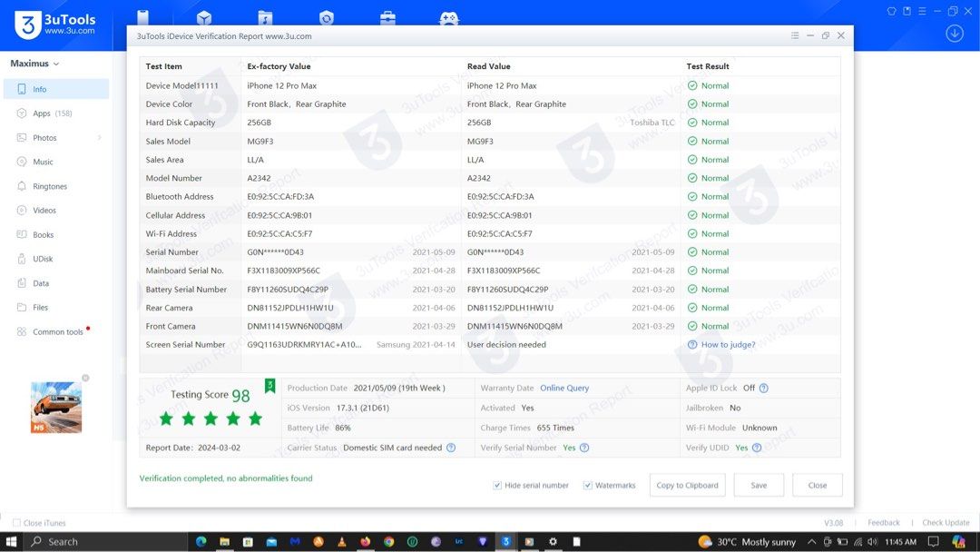Click the Close button in report dialog
This screenshot has height=552, width=980.
pos(818,485)
